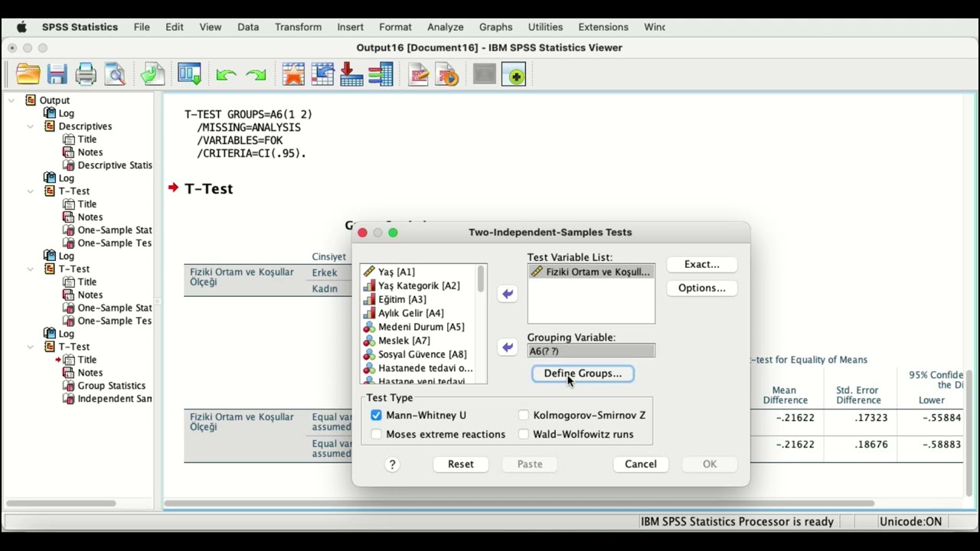Select Fiziki Ortam ve Koşull... in Test Variable List
The image size is (980, 551).
pyautogui.click(x=591, y=272)
